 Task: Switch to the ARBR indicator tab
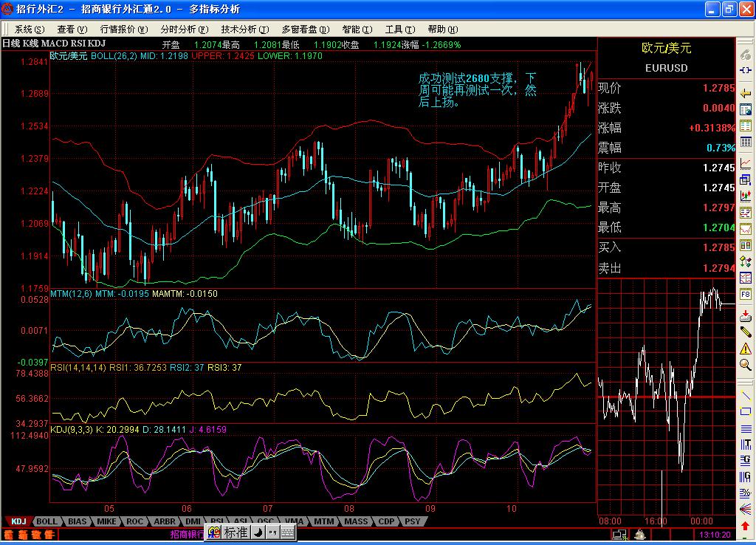point(165,521)
